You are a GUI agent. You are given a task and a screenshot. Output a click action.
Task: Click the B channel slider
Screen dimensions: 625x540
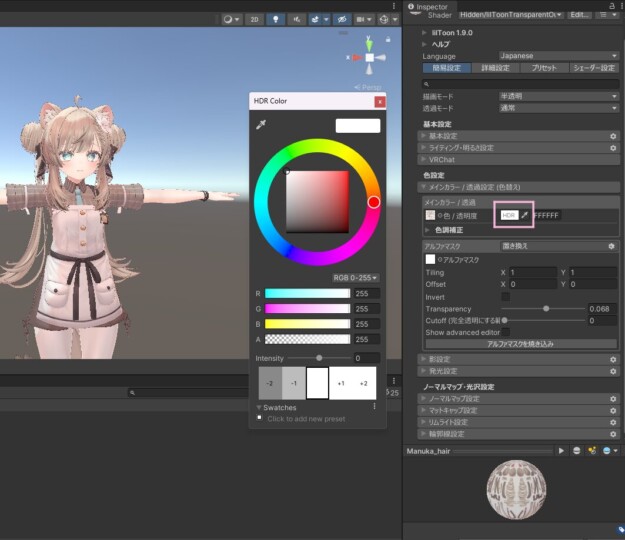[x=307, y=324]
